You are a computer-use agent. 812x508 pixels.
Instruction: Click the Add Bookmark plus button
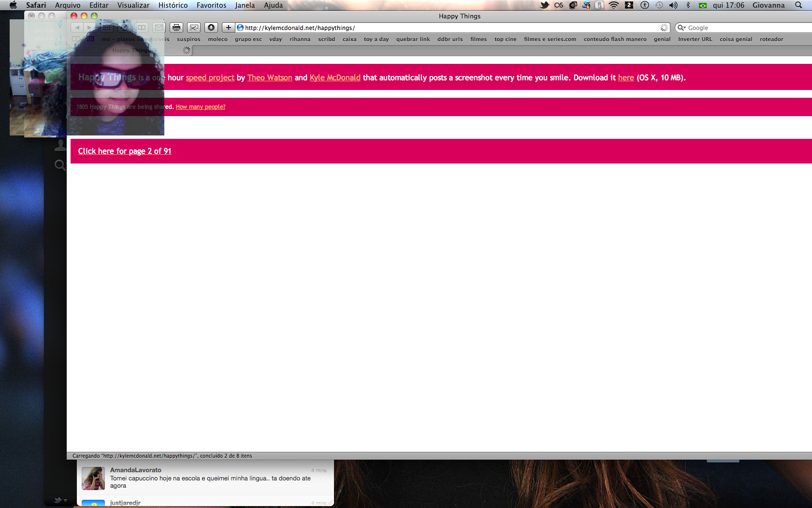pos(229,28)
